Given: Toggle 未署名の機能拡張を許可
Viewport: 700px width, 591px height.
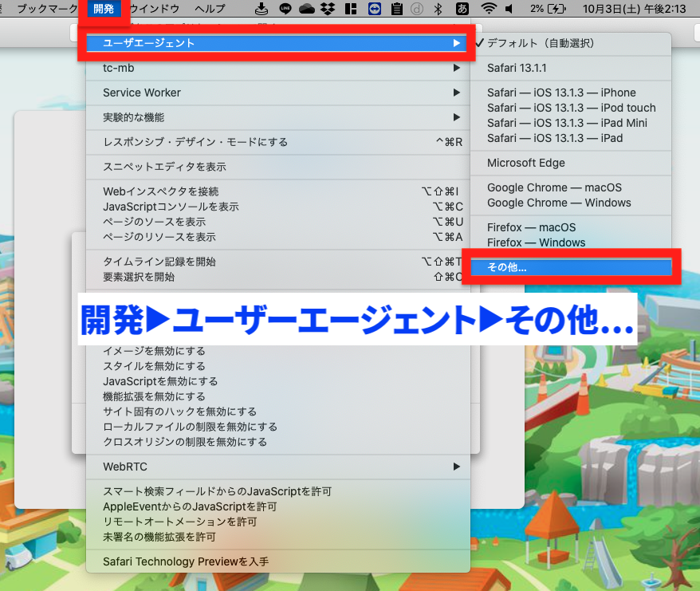Looking at the screenshot, I should click(277, 537).
